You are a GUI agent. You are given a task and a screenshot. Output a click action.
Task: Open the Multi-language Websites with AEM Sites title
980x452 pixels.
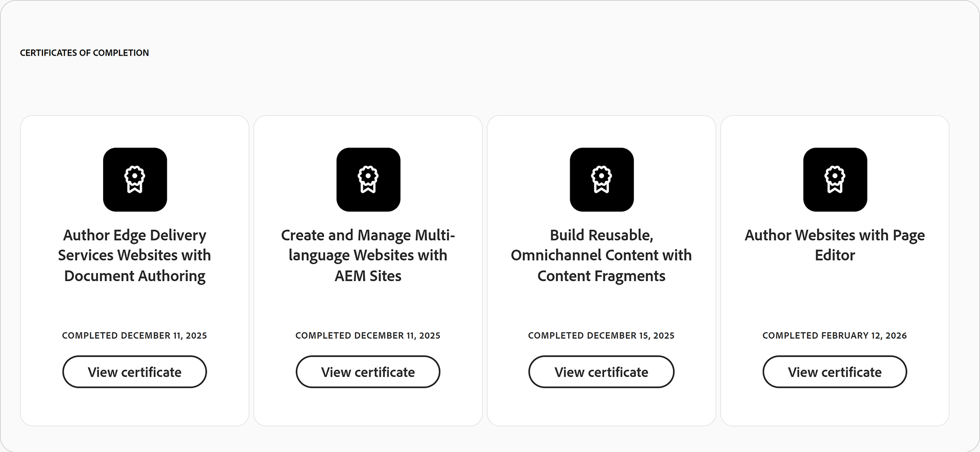pos(368,255)
